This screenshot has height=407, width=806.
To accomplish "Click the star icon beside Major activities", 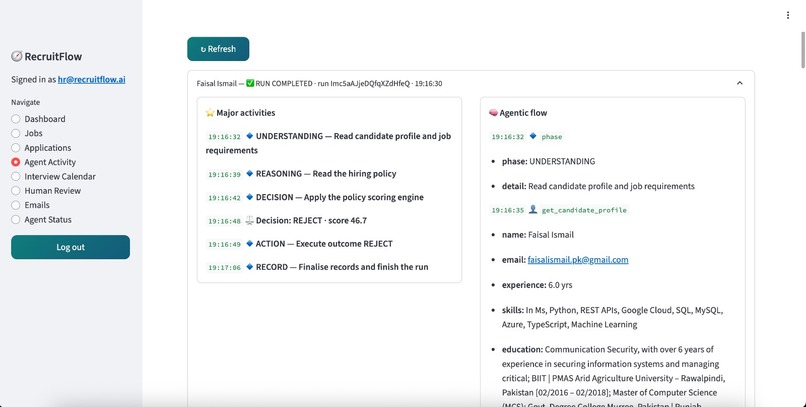I will 210,113.
